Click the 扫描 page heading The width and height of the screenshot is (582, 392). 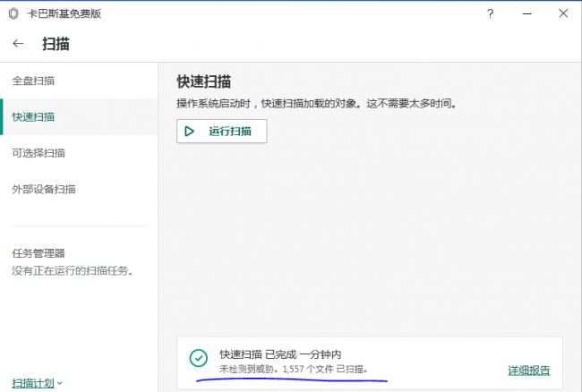pos(56,44)
